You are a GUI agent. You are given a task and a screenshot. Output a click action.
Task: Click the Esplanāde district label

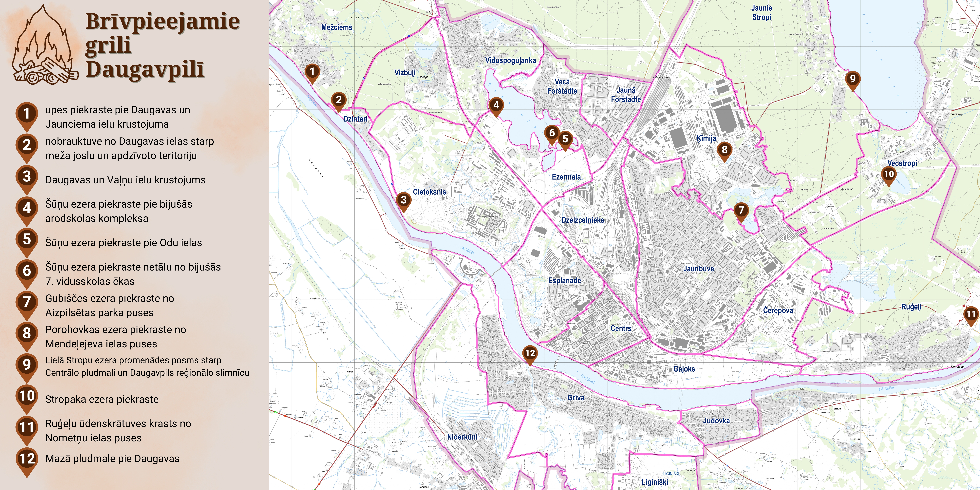[x=565, y=281]
